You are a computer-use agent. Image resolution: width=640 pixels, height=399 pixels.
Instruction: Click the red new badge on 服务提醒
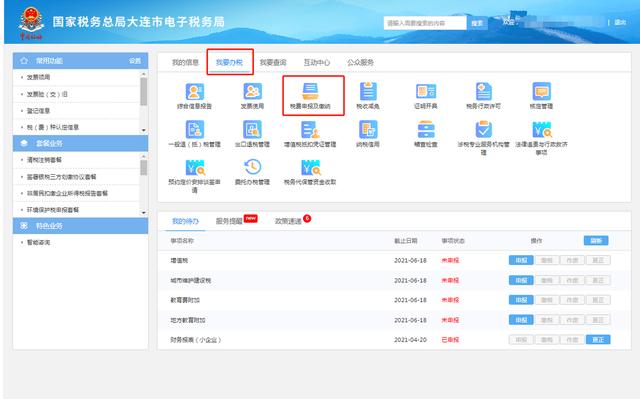tap(251, 218)
